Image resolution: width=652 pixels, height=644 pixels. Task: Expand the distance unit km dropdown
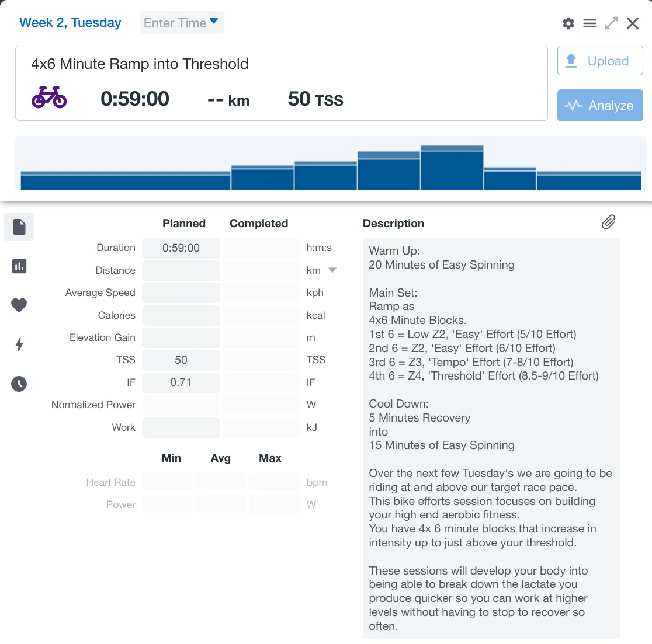click(x=332, y=270)
